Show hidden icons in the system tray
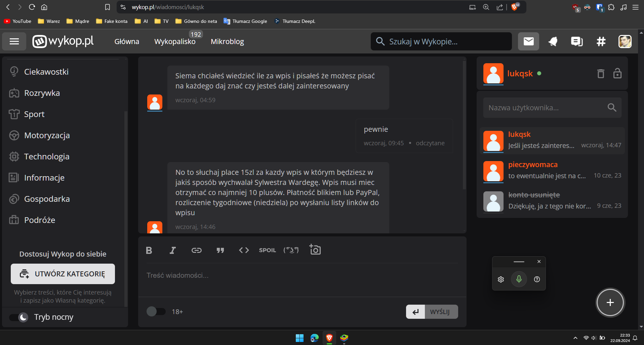 click(x=575, y=338)
